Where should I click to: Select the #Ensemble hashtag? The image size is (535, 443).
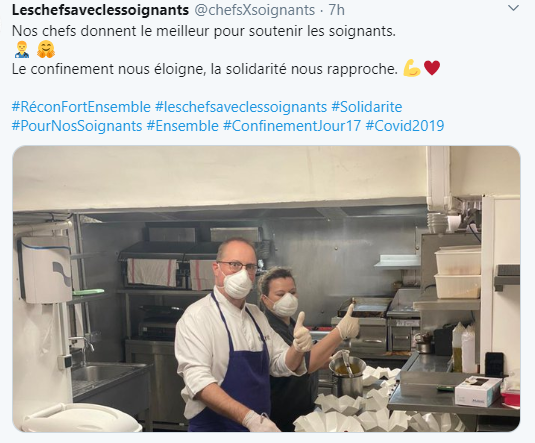(x=183, y=126)
